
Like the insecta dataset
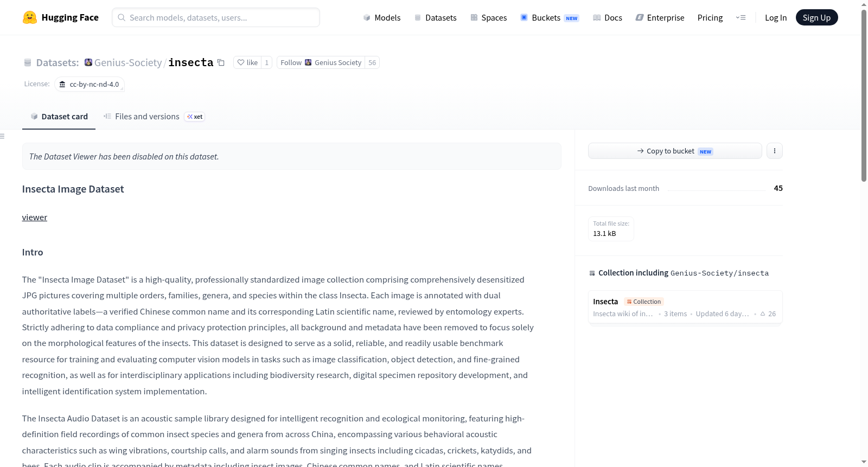247,62
